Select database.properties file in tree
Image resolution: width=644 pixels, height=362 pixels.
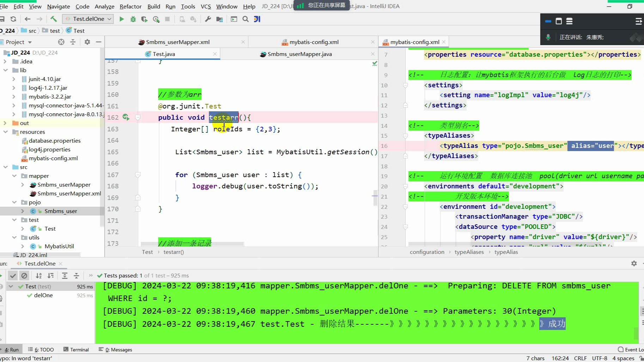pos(55,141)
